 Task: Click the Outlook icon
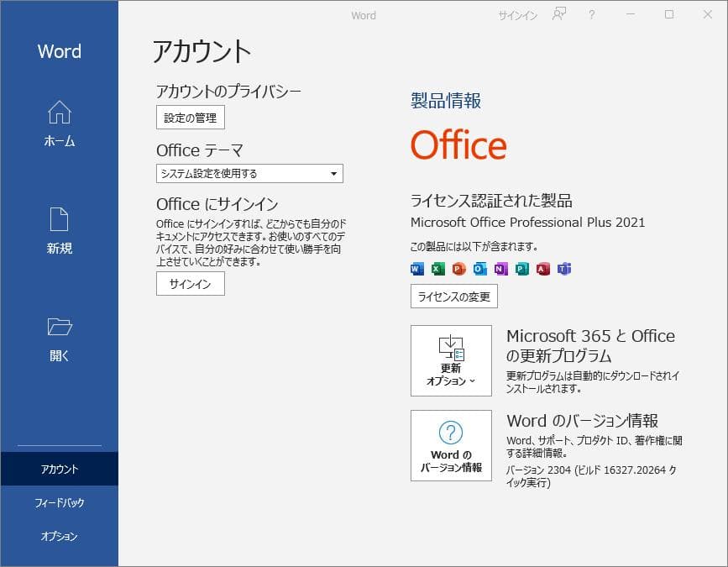click(479, 269)
